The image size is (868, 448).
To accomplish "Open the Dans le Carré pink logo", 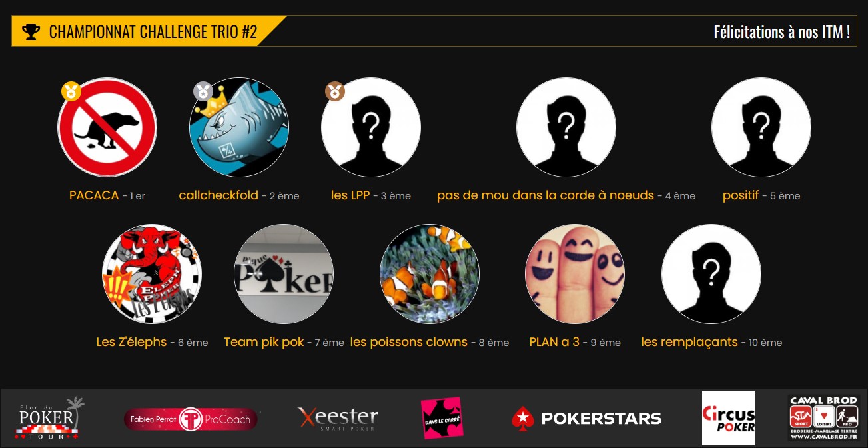I will coord(442,418).
